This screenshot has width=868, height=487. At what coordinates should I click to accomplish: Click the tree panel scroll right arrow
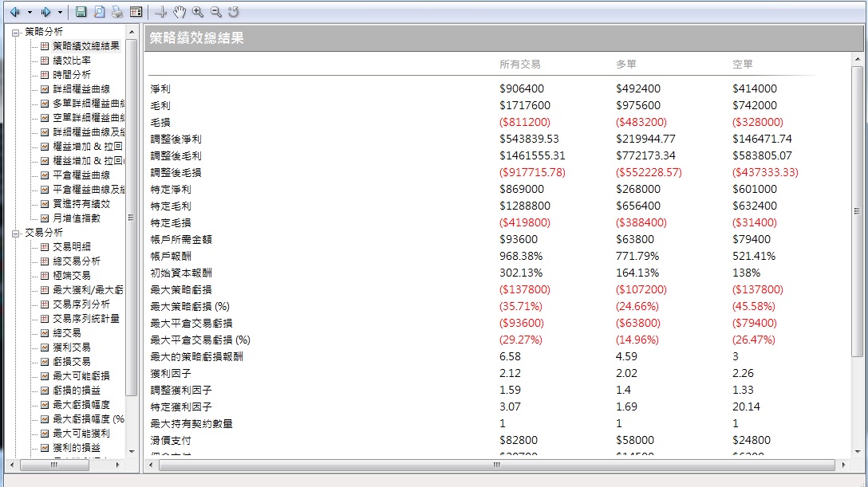pyautogui.click(x=117, y=465)
